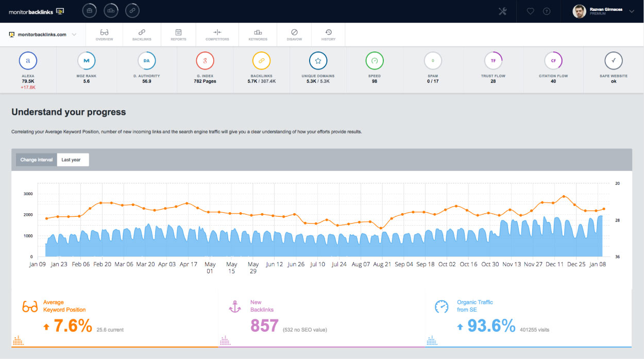Click the Alexa rank circle icon
This screenshot has width=644, height=359.
28,61
